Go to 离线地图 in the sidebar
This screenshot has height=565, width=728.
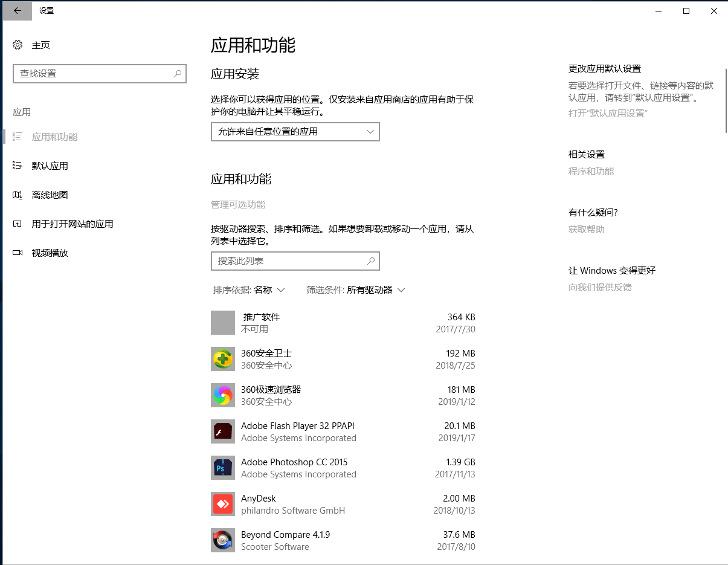tap(50, 195)
